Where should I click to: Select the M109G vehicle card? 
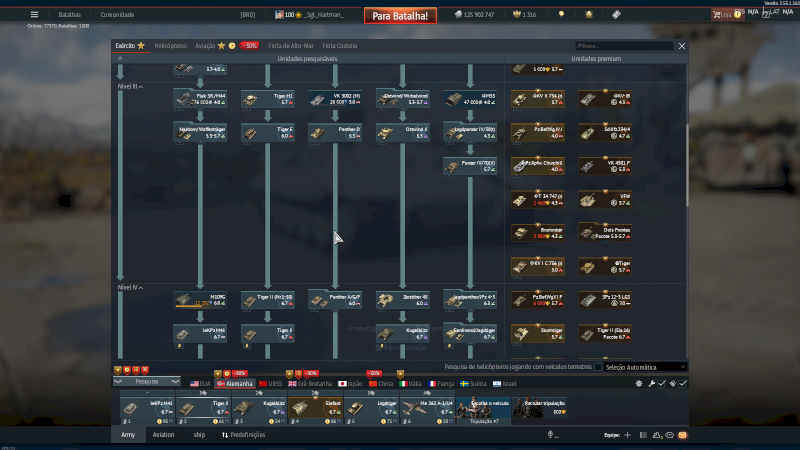pyautogui.click(x=200, y=300)
